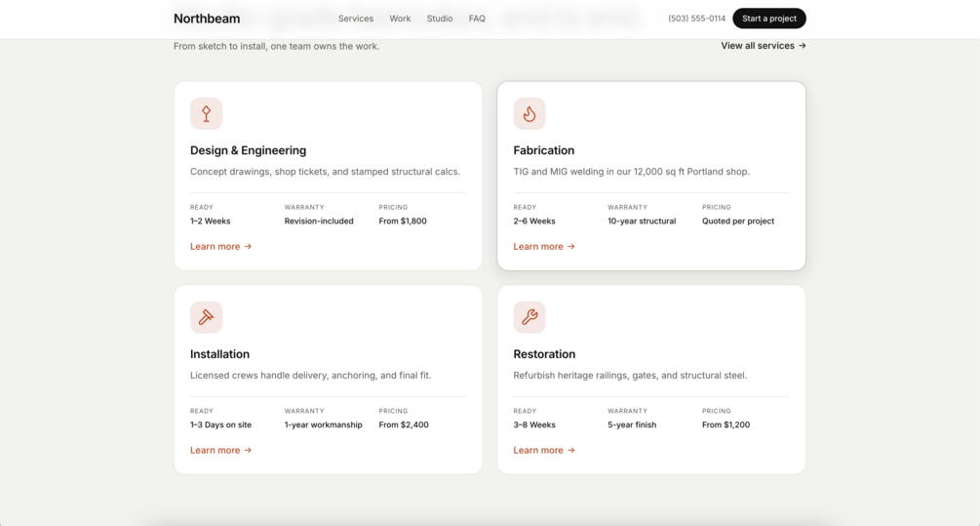Click the Restoration wrench icon
Screen dimensions: 980x526
(x=529, y=317)
